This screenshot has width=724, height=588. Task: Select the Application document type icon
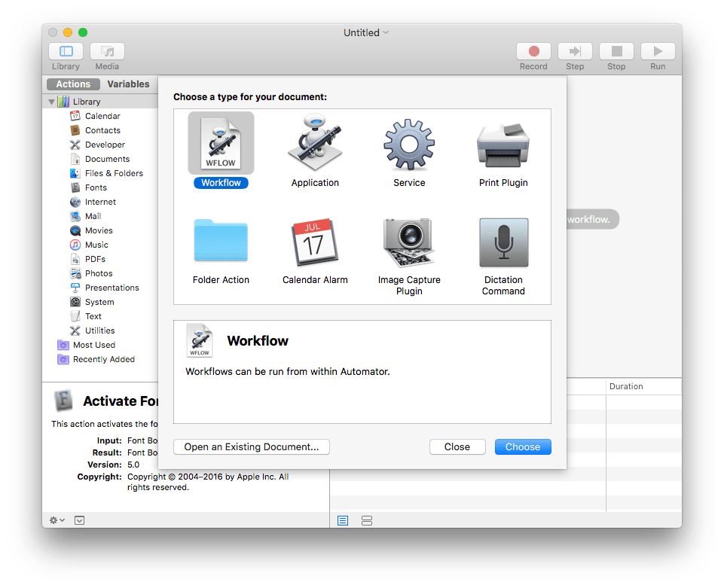pyautogui.click(x=315, y=145)
